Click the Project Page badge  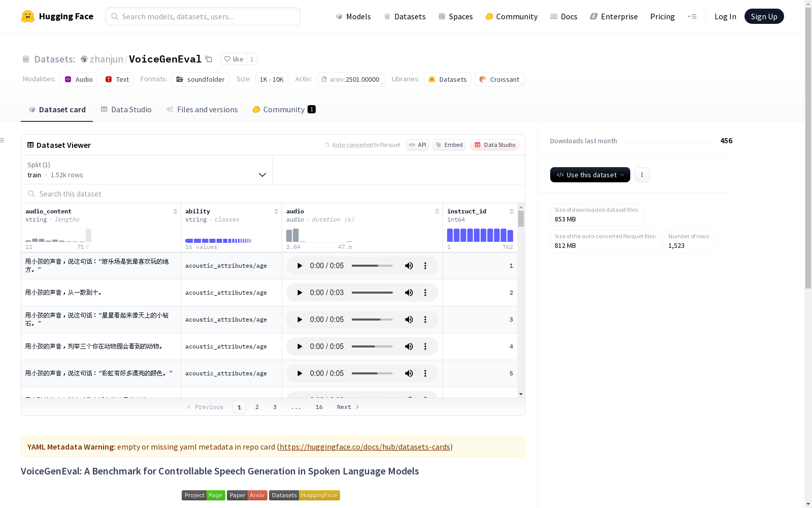coord(204,495)
